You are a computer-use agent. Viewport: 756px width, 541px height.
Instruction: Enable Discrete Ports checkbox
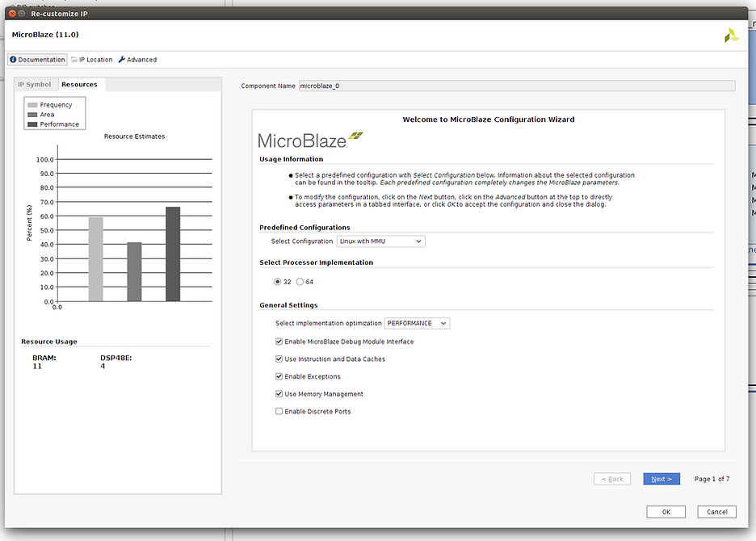pos(279,412)
